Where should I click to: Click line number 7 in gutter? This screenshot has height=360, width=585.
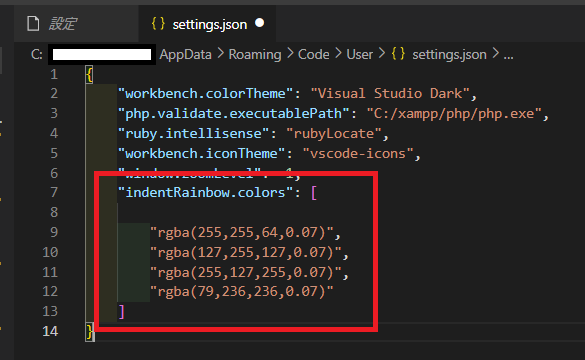[x=54, y=192]
